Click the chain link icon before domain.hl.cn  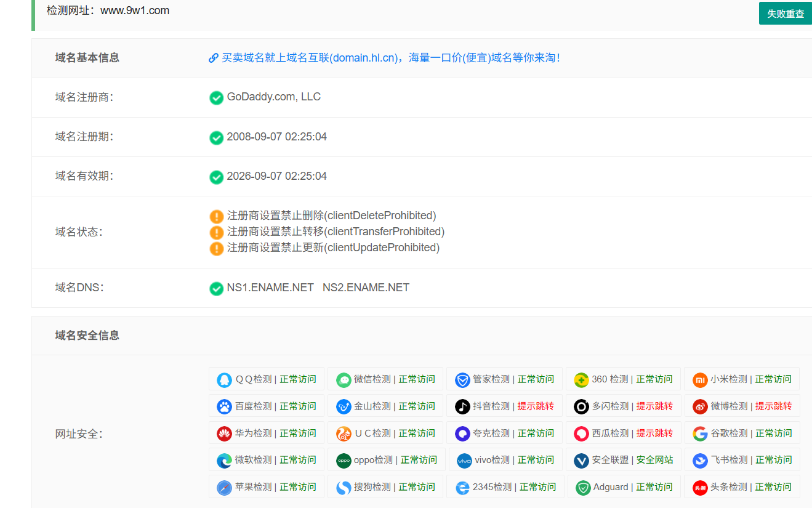click(x=214, y=57)
